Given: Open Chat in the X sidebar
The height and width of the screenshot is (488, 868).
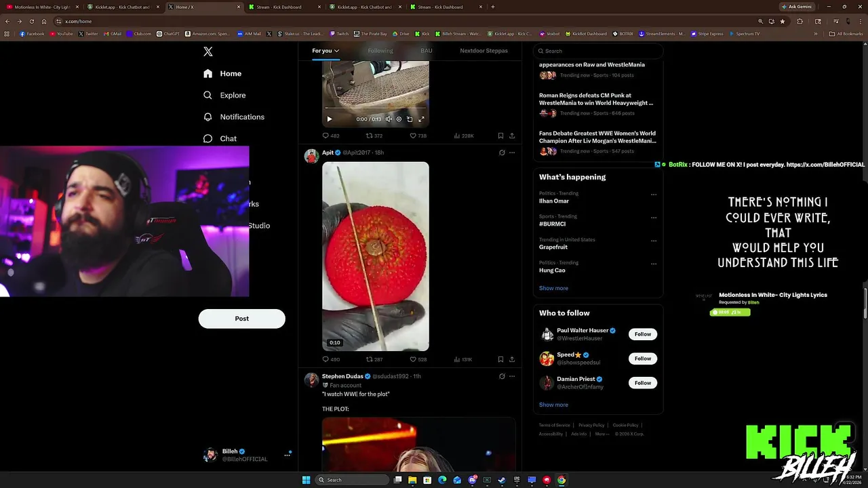Looking at the screenshot, I should [x=220, y=138].
